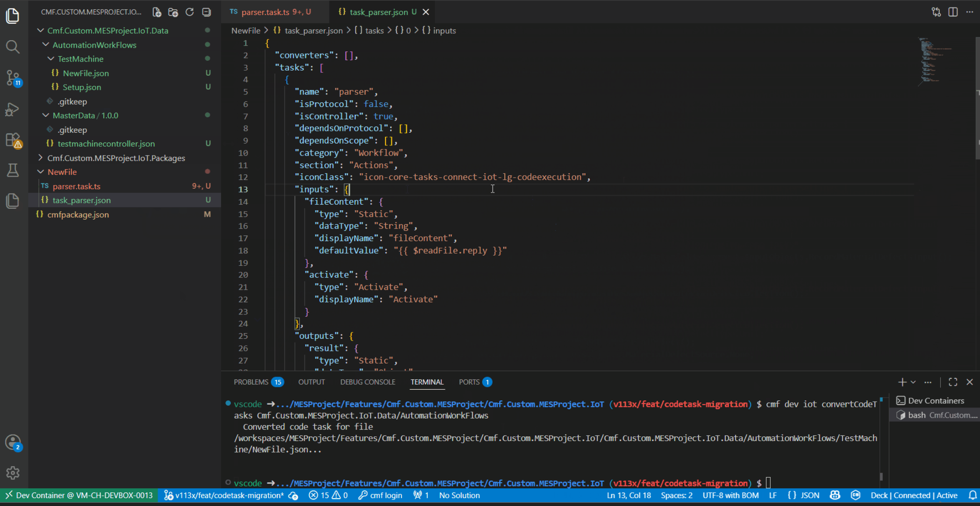Screen dimensions: 980x506
Task: Open the Extensions view with warning badge
Action: pos(13,140)
